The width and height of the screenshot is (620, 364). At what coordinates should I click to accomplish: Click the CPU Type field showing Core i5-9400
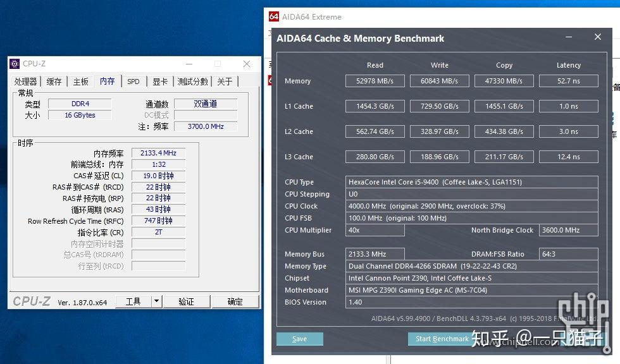[x=472, y=182]
